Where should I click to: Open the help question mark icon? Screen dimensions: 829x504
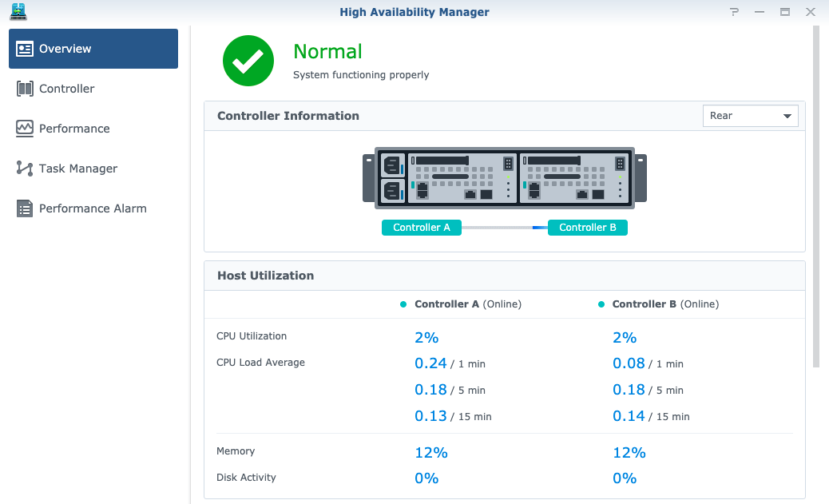733,12
